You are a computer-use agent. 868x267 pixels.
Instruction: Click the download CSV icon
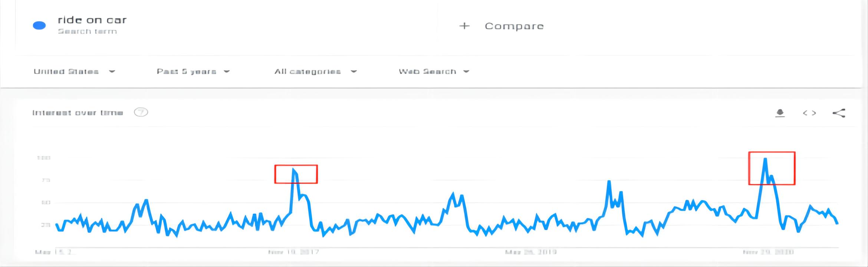(x=780, y=113)
